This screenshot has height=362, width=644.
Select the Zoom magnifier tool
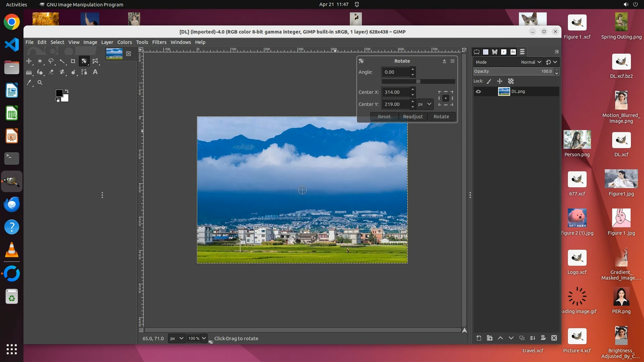tap(40, 82)
